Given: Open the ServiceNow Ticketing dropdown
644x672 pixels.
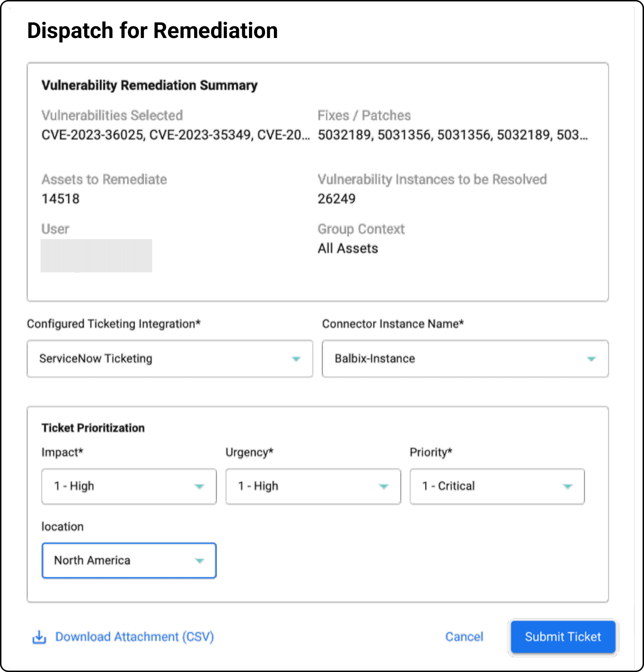Looking at the screenshot, I should [170, 359].
